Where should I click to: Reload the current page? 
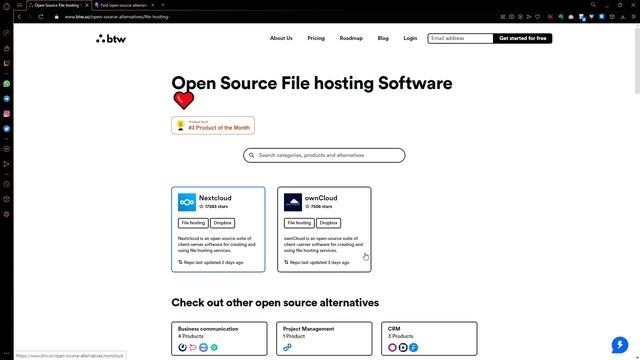click(41, 17)
